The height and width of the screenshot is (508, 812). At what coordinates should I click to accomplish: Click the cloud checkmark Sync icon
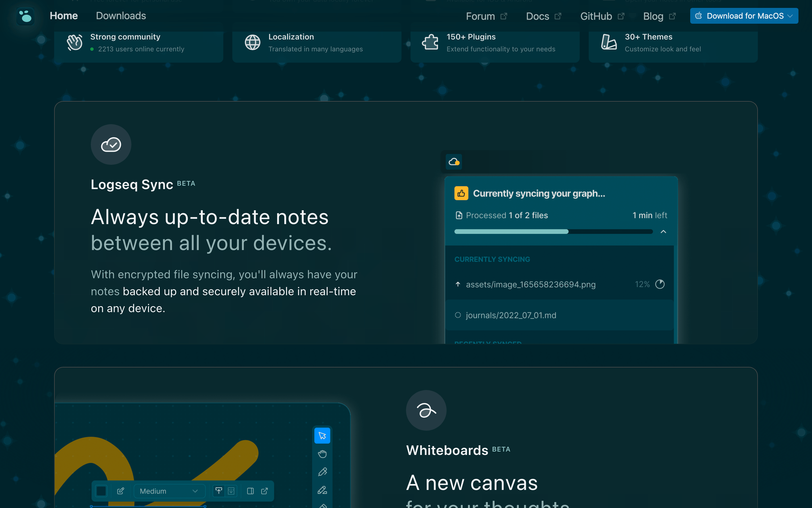tap(111, 144)
